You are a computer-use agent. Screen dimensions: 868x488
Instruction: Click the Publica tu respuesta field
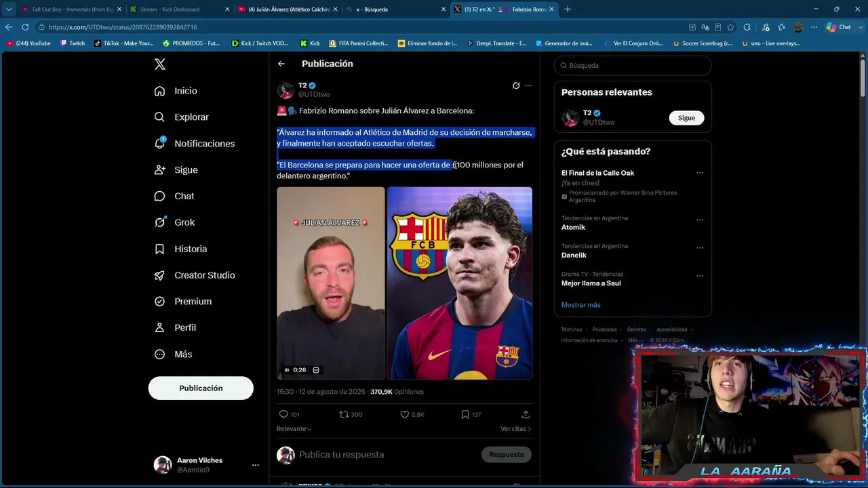point(342,455)
